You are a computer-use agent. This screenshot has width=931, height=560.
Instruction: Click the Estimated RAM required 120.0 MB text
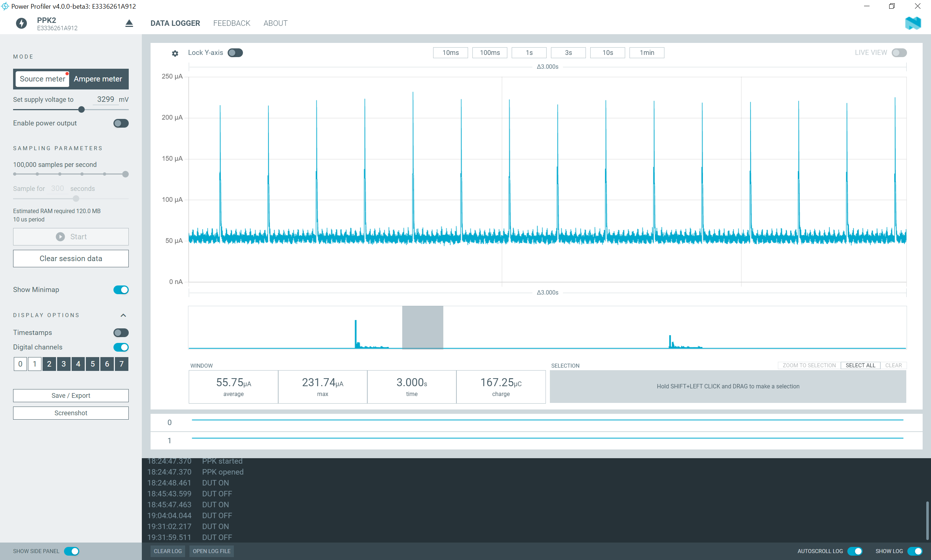[x=57, y=211]
